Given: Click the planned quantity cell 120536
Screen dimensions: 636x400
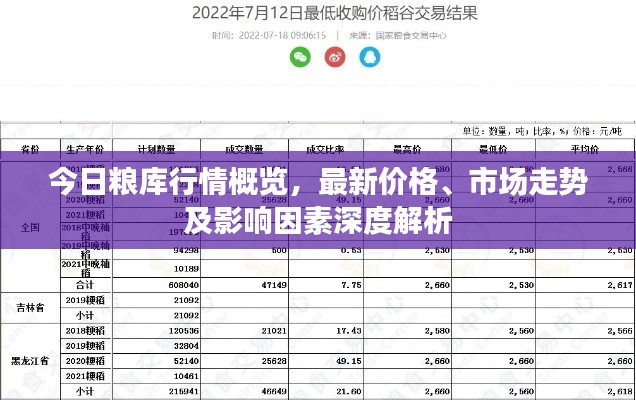Looking at the screenshot, I should pos(180,330).
